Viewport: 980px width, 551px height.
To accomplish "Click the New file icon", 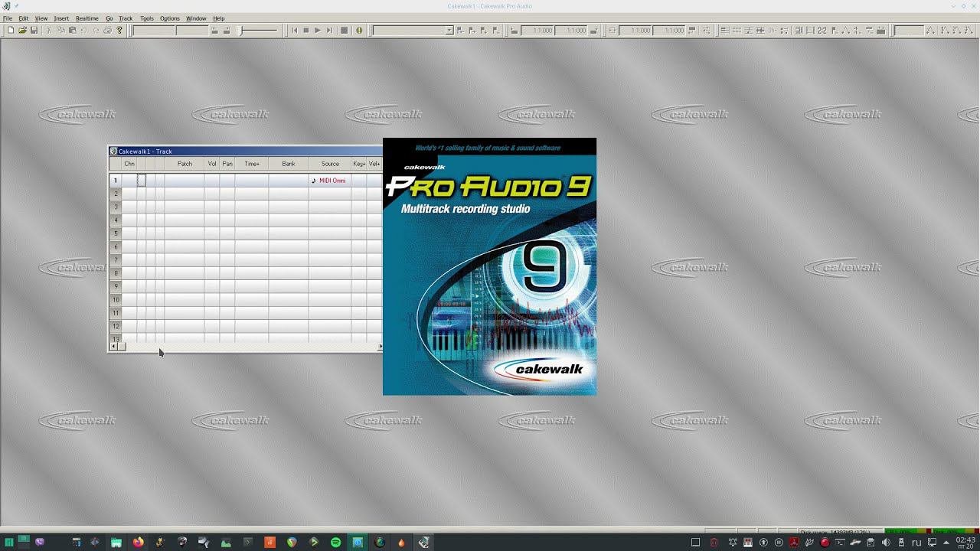I will click(11, 31).
